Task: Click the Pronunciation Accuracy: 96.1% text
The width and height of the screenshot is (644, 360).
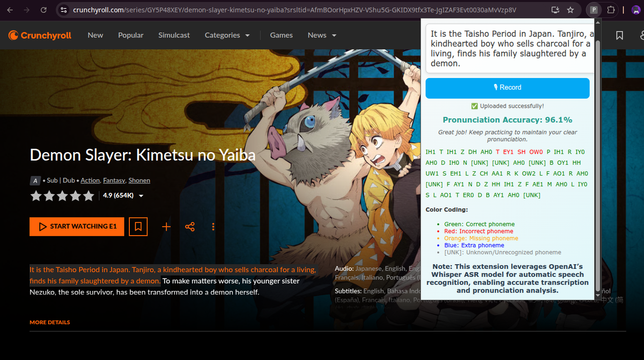Action: [507, 120]
